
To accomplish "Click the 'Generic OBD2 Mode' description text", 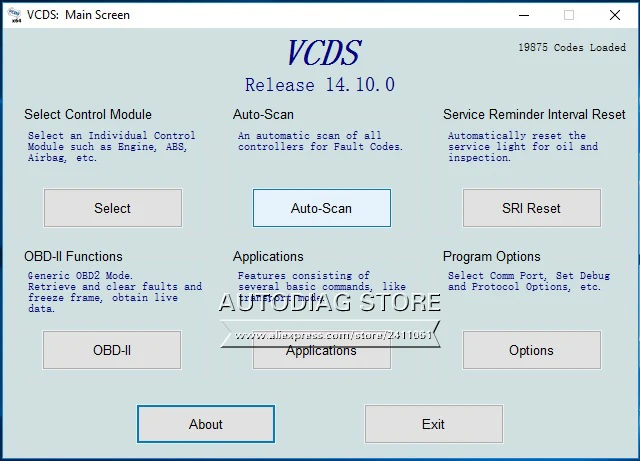I will pos(115,292).
